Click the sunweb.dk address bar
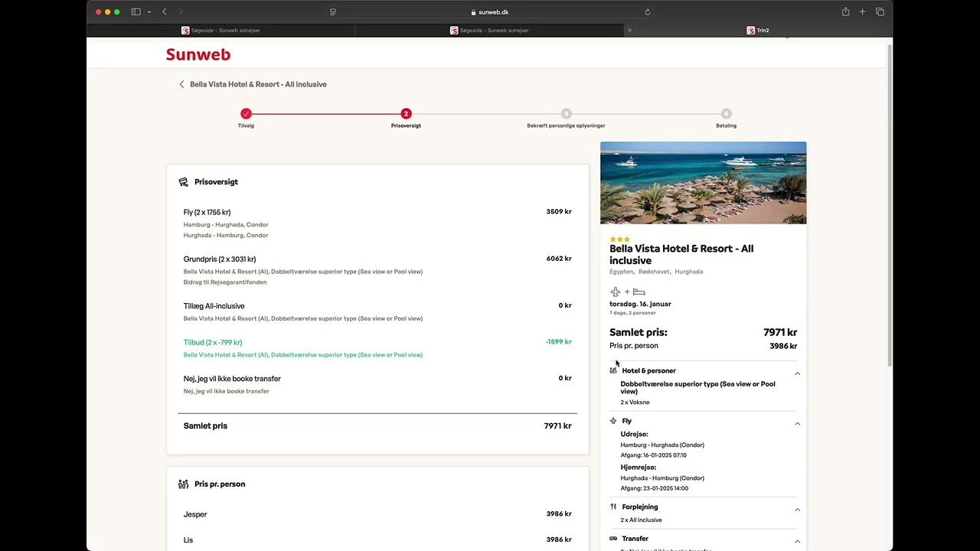The width and height of the screenshot is (980, 551). [490, 12]
